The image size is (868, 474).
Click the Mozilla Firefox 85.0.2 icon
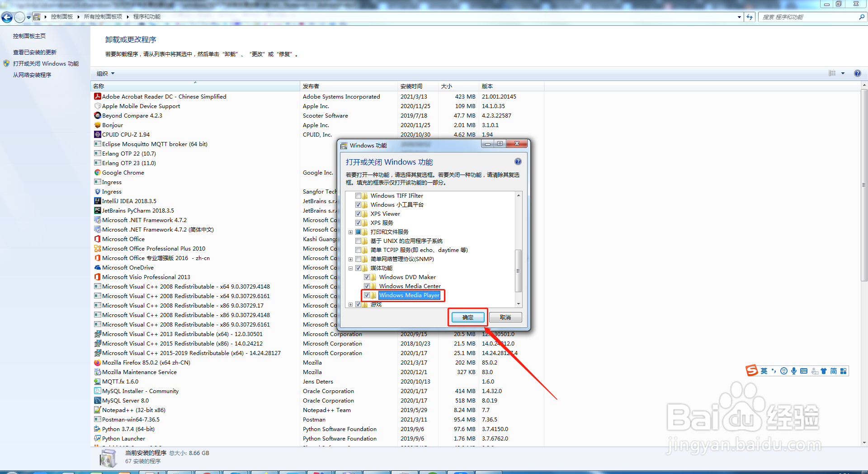click(x=97, y=362)
